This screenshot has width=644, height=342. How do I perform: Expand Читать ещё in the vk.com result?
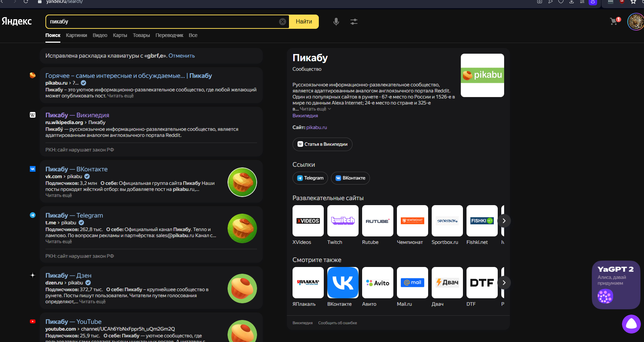click(59, 196)
